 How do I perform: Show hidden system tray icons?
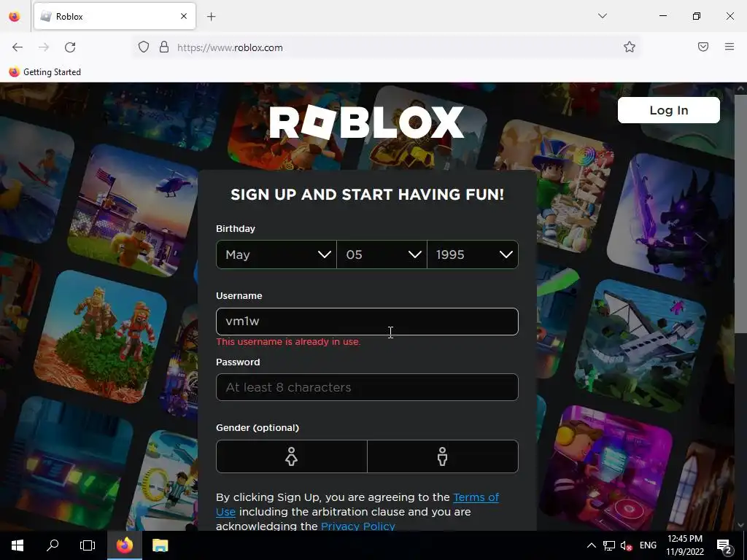tap(591, 545)
